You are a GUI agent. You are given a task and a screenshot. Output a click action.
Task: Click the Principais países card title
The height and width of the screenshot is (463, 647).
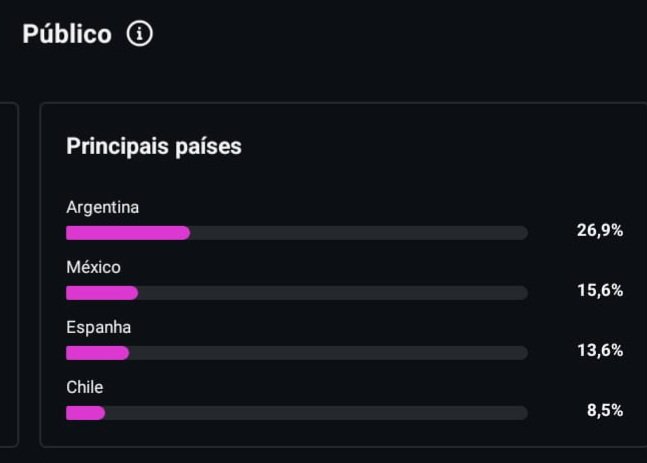[154, 146]
